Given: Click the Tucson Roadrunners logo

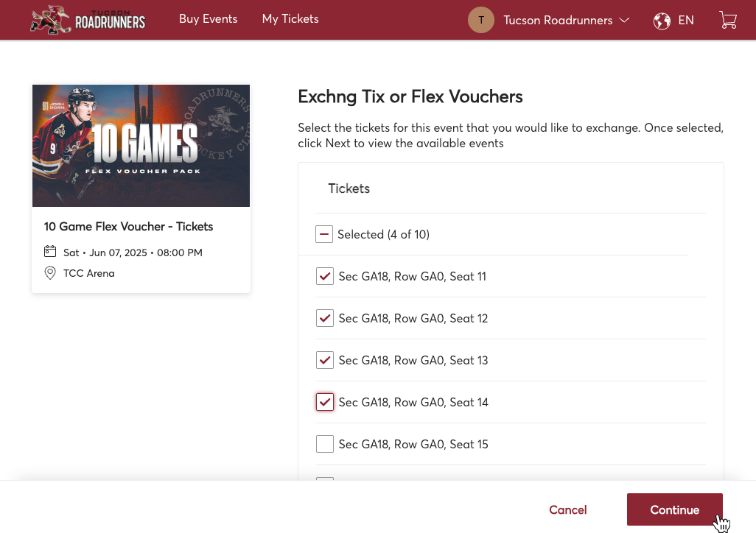Looking at the screenshot, I should (88, 20).
